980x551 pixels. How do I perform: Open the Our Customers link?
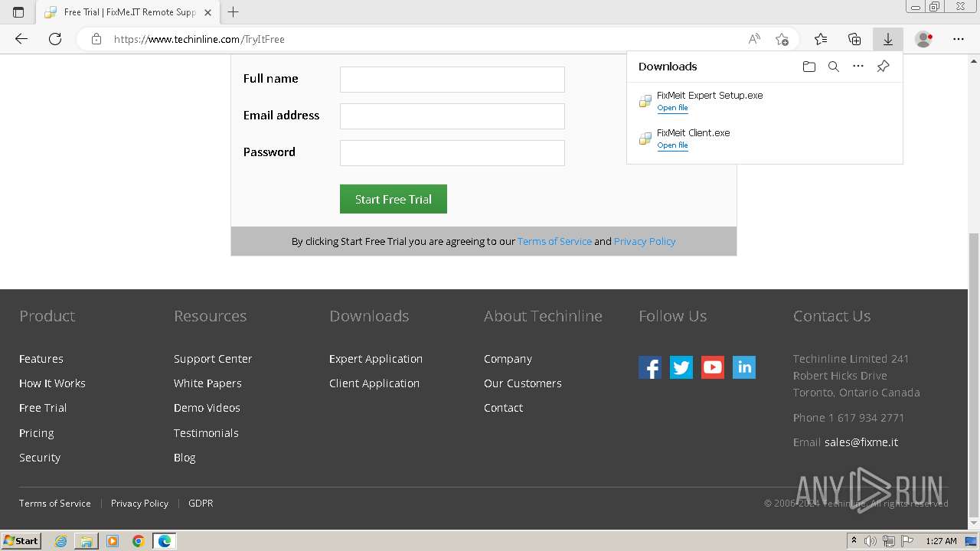[x=523, y=383]
